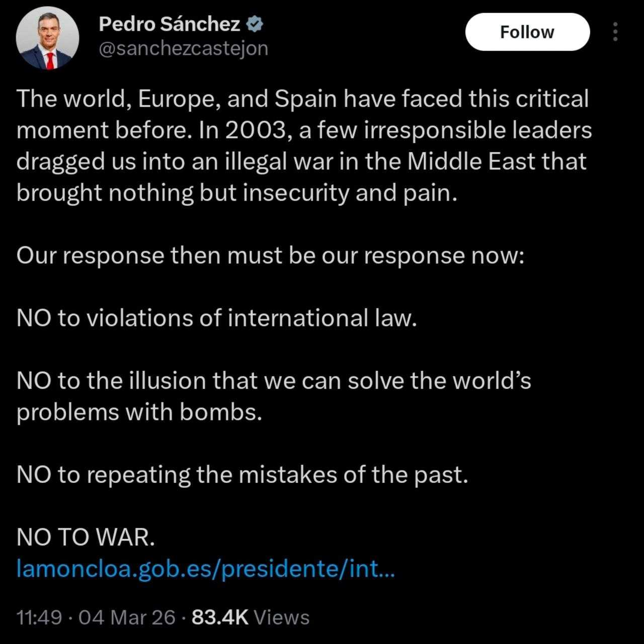644x644 pixels.
Task: Click 'NO to repeating the mistakes' line
Action: coord(242,475)
